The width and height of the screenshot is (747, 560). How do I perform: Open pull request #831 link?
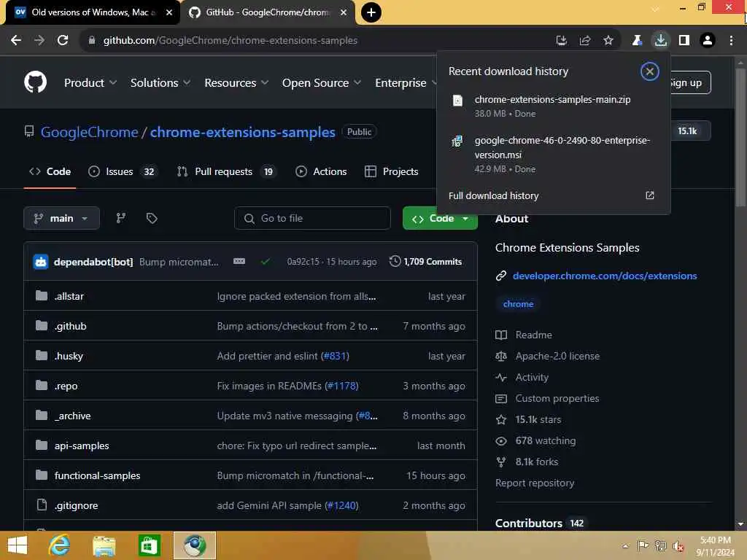click(x=335, y=356)
